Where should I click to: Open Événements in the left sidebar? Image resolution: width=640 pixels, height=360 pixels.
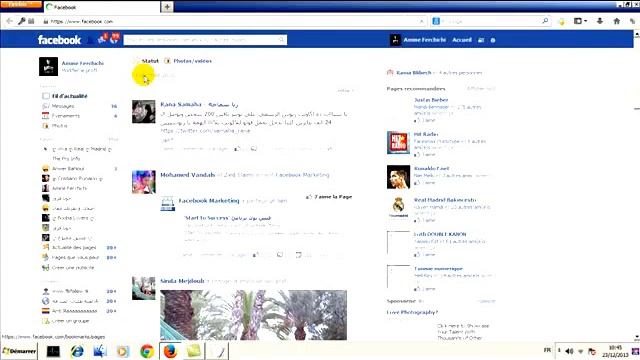[x=66, y=116]
